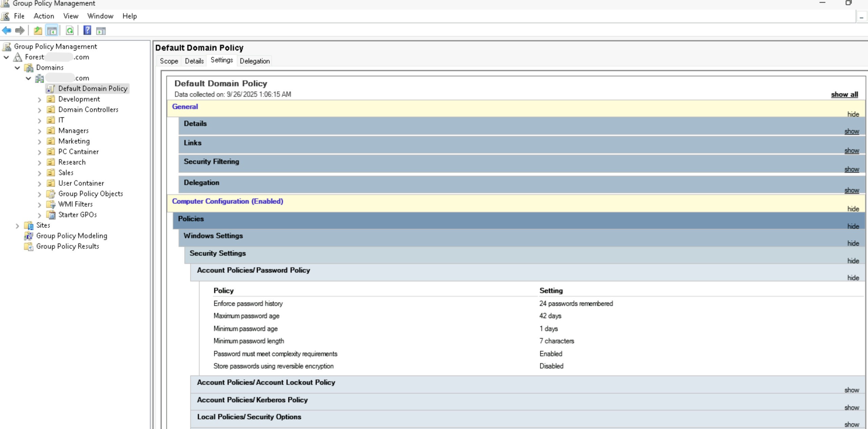Select the Group Policy Objects container

click(90, 193)
